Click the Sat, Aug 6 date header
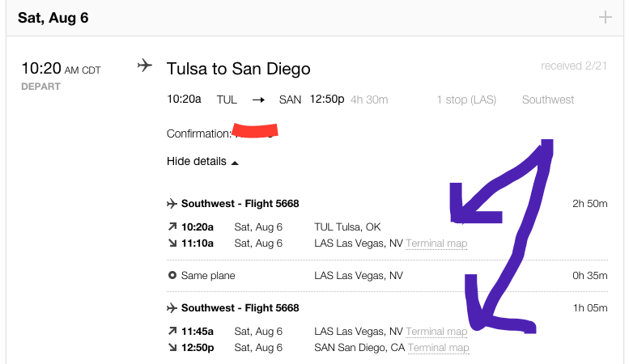Image resolution: width=629 pixels, height=364 pixels. pyautogui.click(x=52, y=18)
